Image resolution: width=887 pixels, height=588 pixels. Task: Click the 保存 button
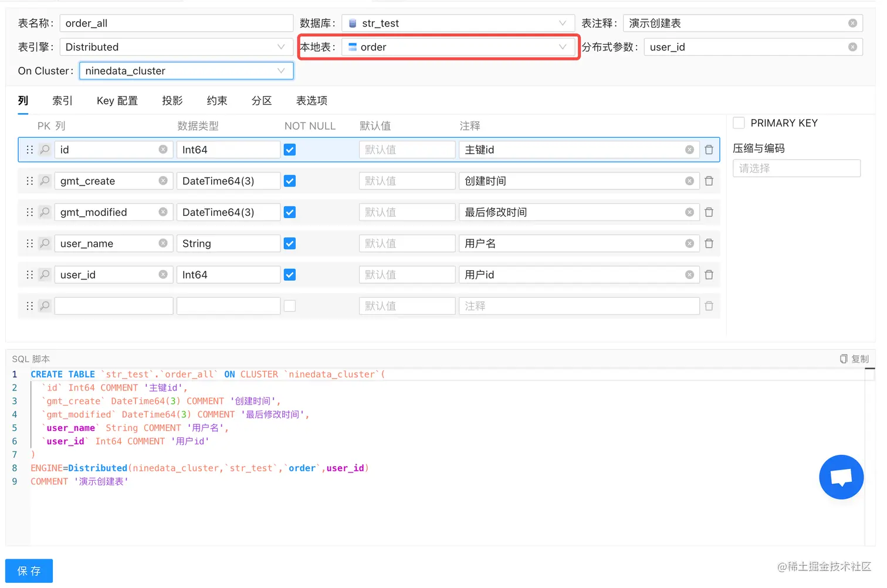pyautogui.click(x=29, y=571)
